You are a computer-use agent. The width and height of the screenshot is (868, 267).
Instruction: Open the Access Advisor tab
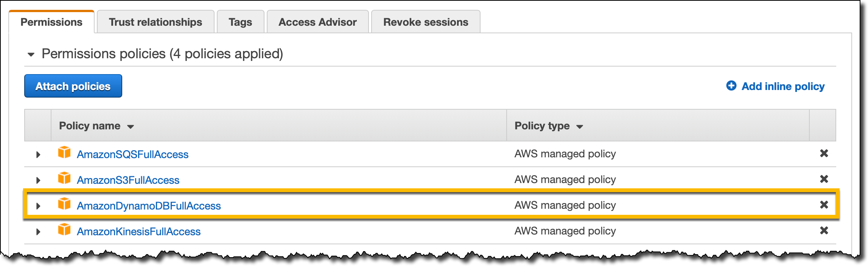point(317,22)
